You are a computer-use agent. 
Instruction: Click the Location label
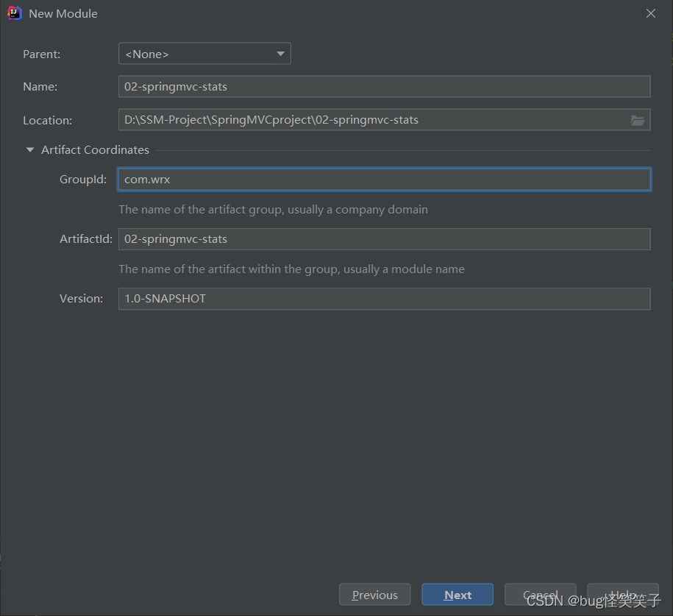tap(47, 120)
